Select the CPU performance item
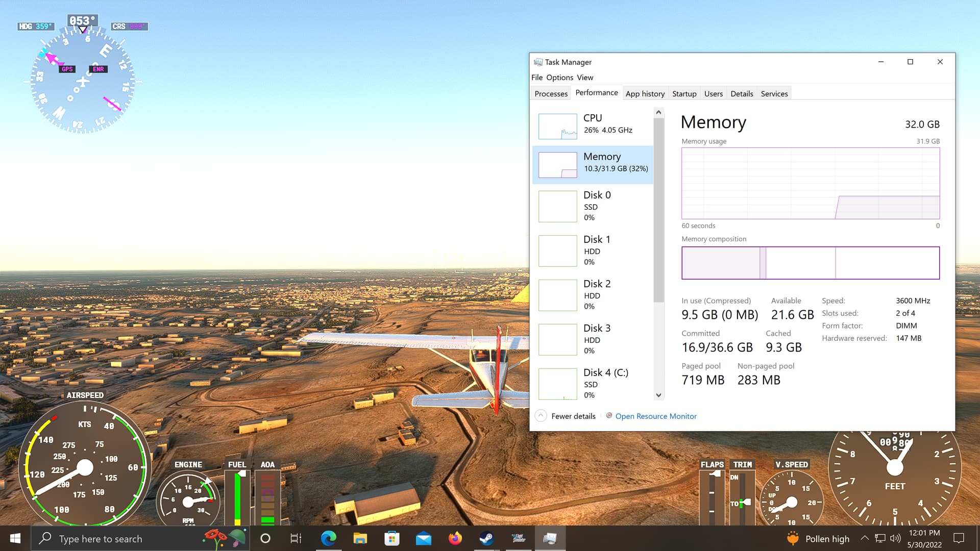 pos(593,126)
